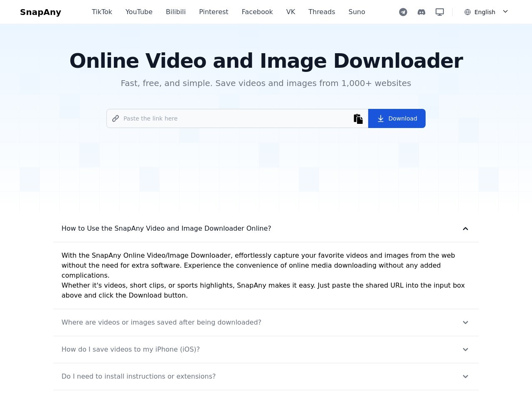532x399 pixels.
Task: Click the chain link icon in input
Action: [116, 118]
